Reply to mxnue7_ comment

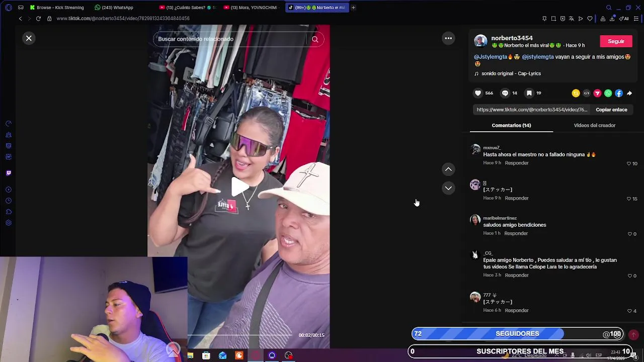coord(517,163)
